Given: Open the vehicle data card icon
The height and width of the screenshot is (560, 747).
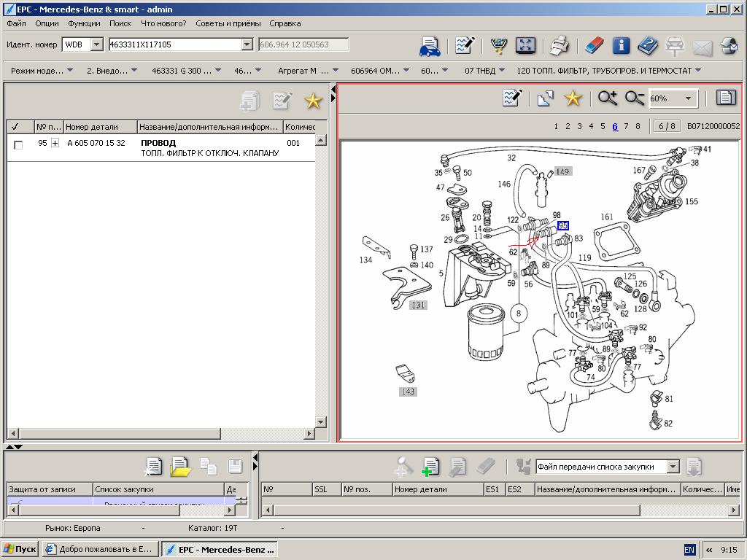Looking at the screenshot, I should (x=430, y=46).
